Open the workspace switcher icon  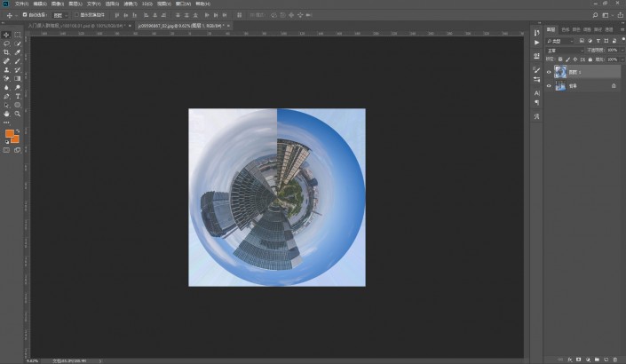(606, 15)
